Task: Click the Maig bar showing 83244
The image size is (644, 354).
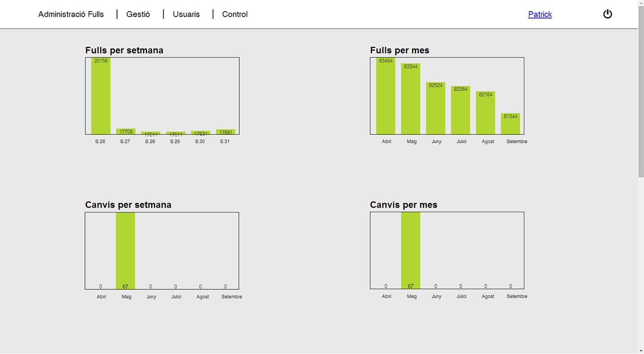Action: [x=411, y=99]
